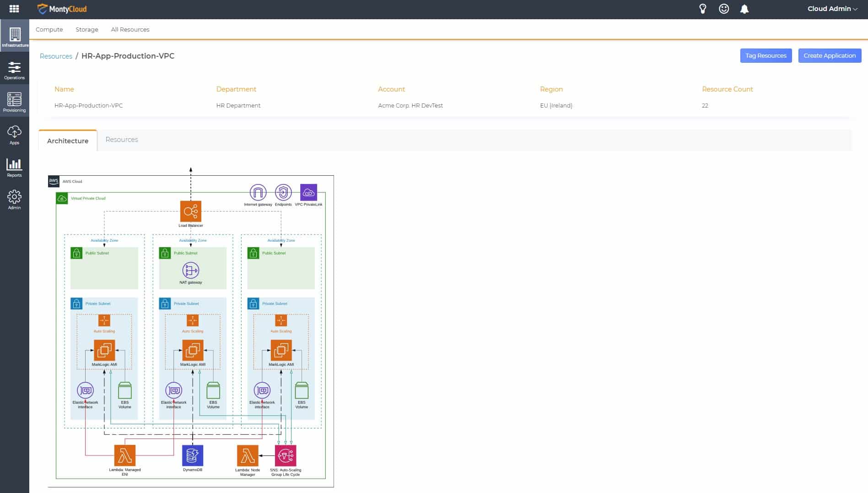The height and width of the screenshot is (493, 868).
Task: Follow the Resources breadcrumb link
Action: tap(56, 56)
